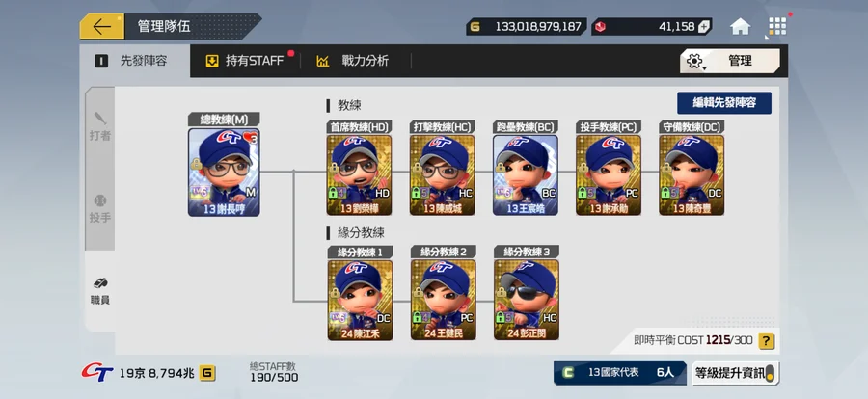Open the grid menu icon at top right
The height and width of the screenshot is (399, 868).
coord(777,27)
